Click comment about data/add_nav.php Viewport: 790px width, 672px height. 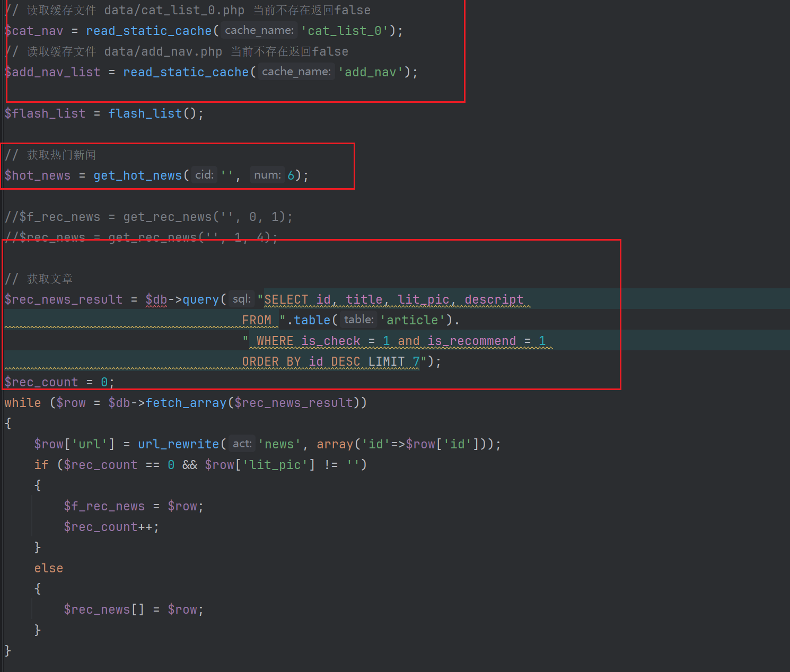tap(177, 51)
